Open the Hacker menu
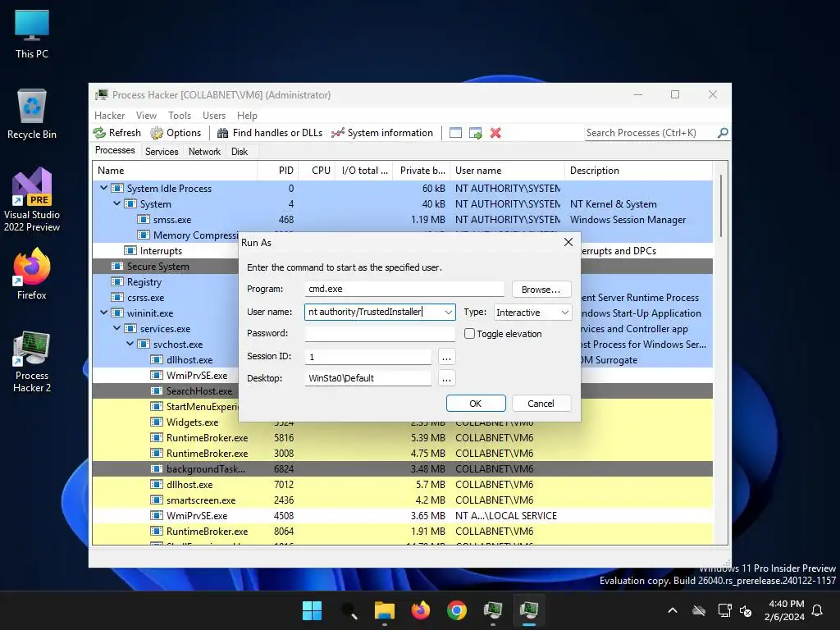840x630 pixels. (x=109, y=116)
